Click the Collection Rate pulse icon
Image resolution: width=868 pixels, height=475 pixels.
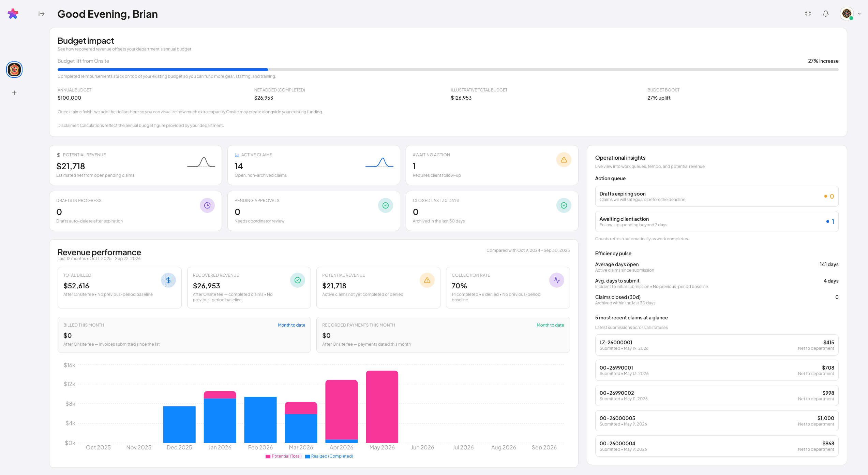point(557,280)
